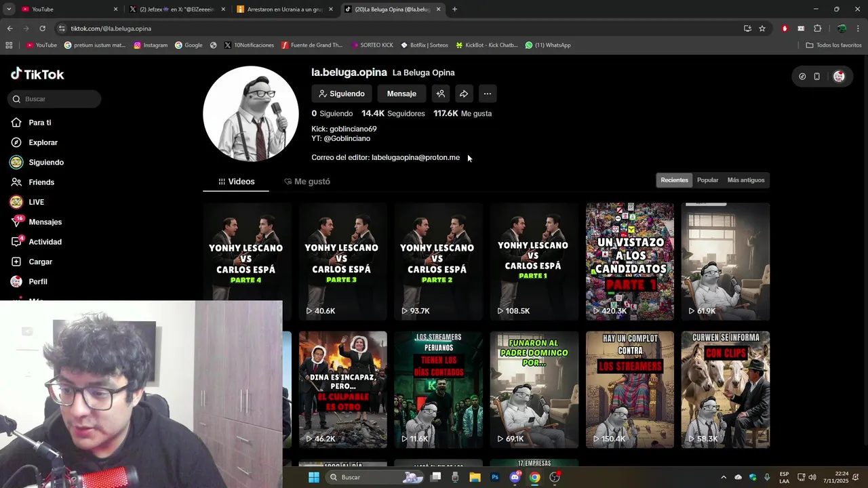Open Todos los favoritos folder

833,45
